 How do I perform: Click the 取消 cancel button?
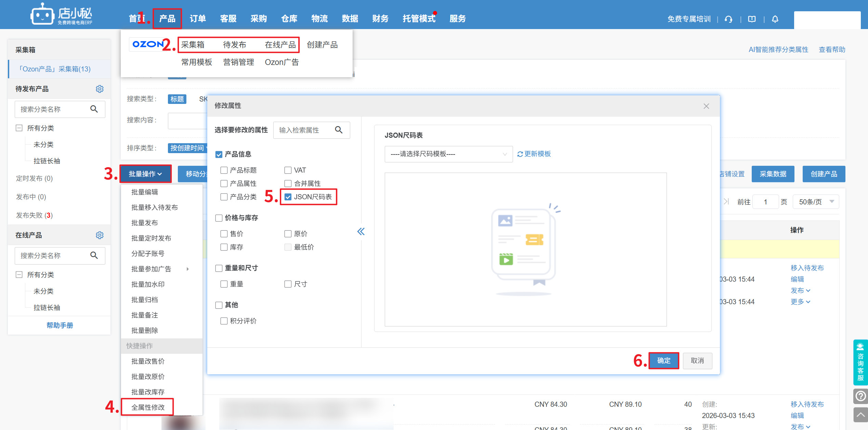(697, 361)
